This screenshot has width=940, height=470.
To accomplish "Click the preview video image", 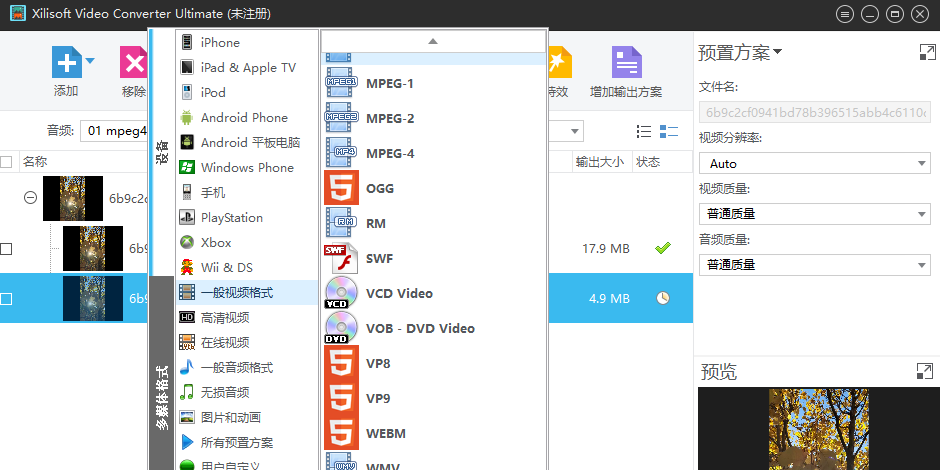I will 819,429.
